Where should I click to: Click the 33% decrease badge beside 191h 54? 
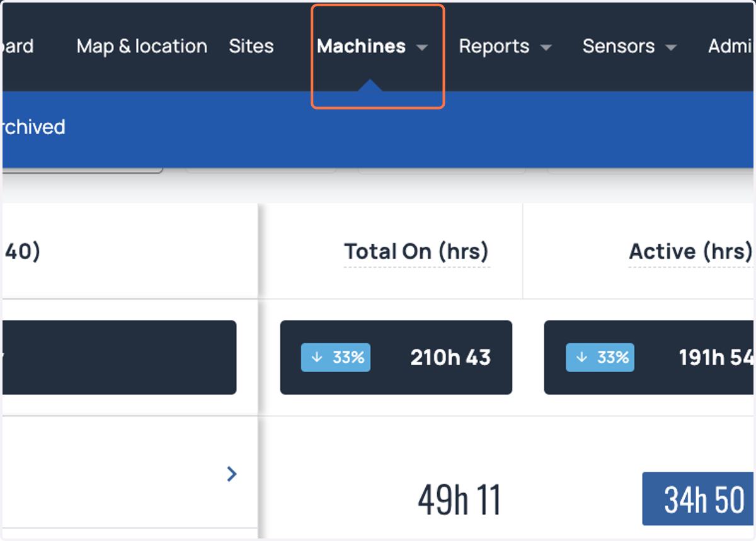(x=600, y=357)
